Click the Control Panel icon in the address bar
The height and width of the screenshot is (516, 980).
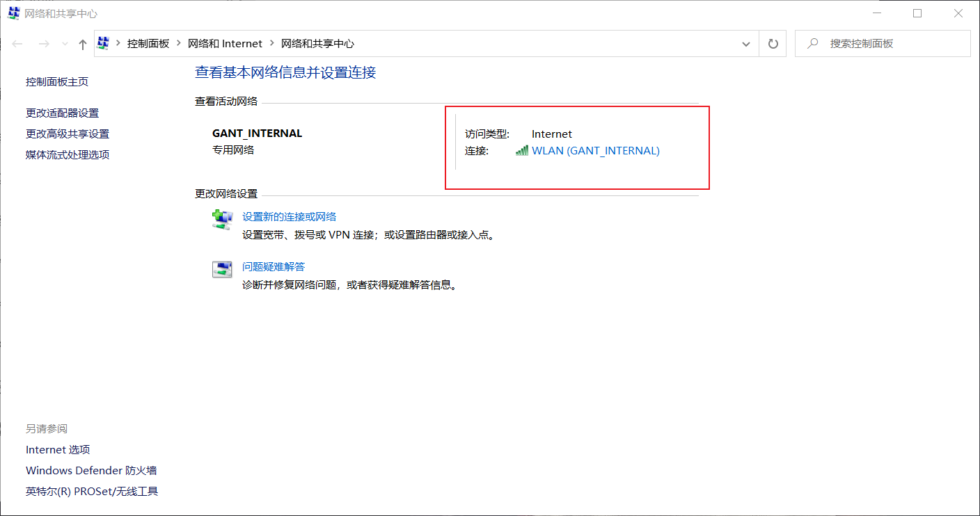point(104,43)
